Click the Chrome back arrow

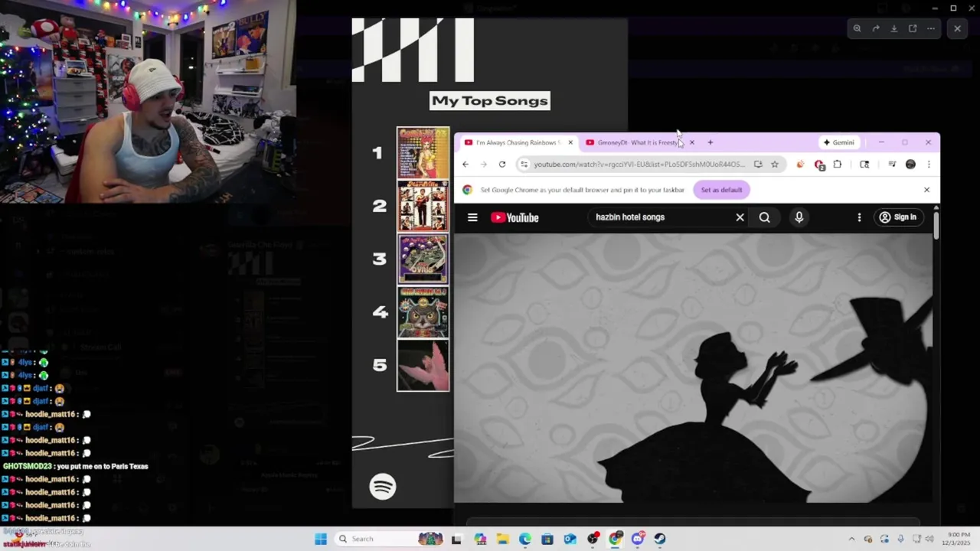click(x=465, y=165)
